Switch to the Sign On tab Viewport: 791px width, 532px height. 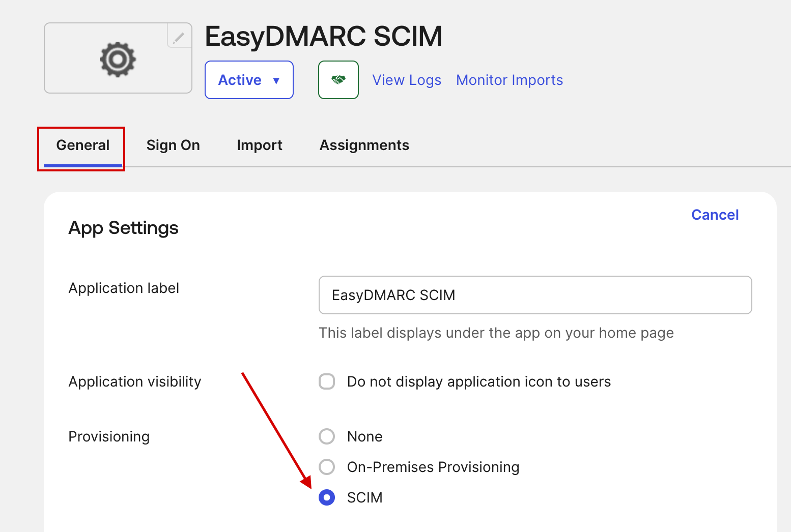pos(173,145)
